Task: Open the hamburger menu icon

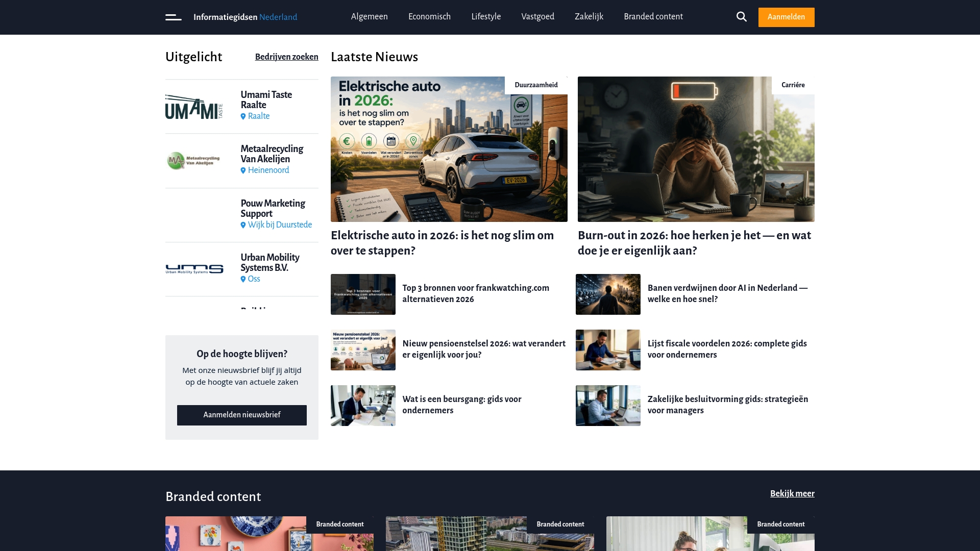Action: [173, 17]
